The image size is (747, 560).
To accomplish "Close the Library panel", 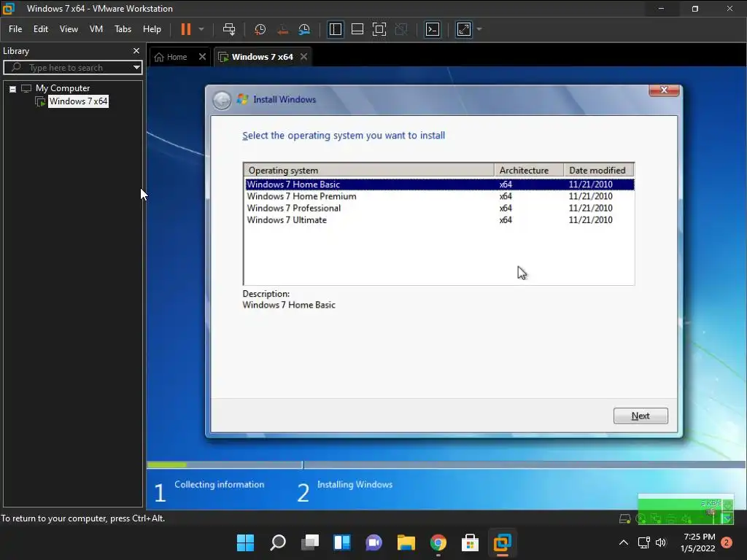I will click(x=136, y=50).
